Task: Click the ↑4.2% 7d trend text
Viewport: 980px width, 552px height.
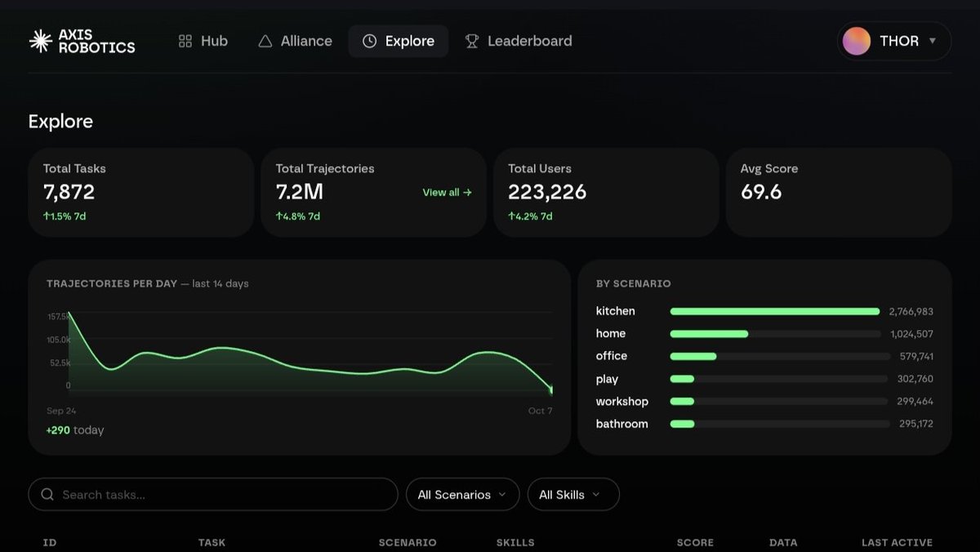Action: pos(530,216)
